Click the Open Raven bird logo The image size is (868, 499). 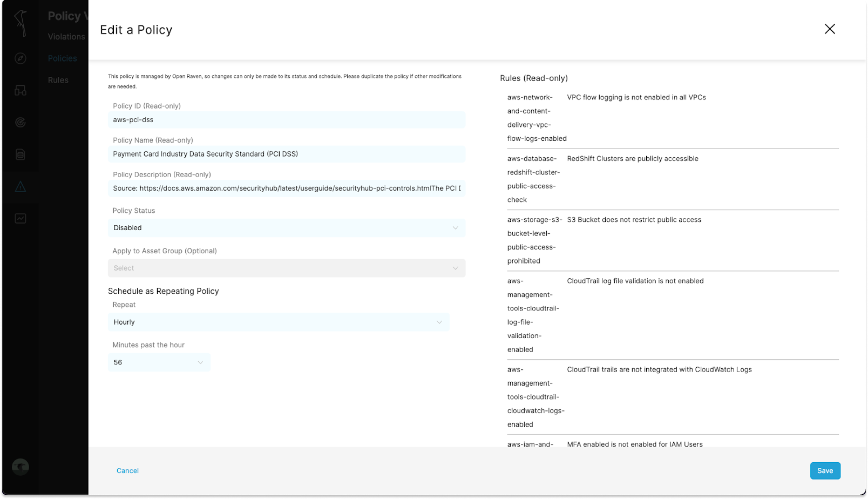click(21, 23)
